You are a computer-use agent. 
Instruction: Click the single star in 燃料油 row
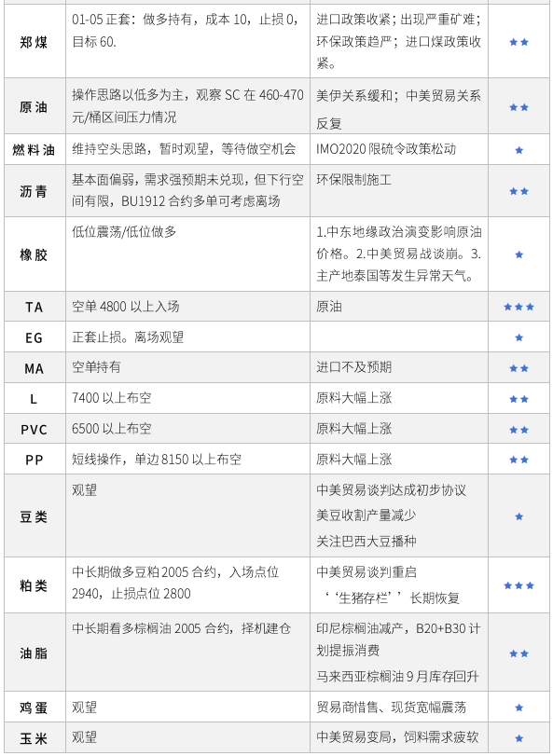click(x=518, y=150)
